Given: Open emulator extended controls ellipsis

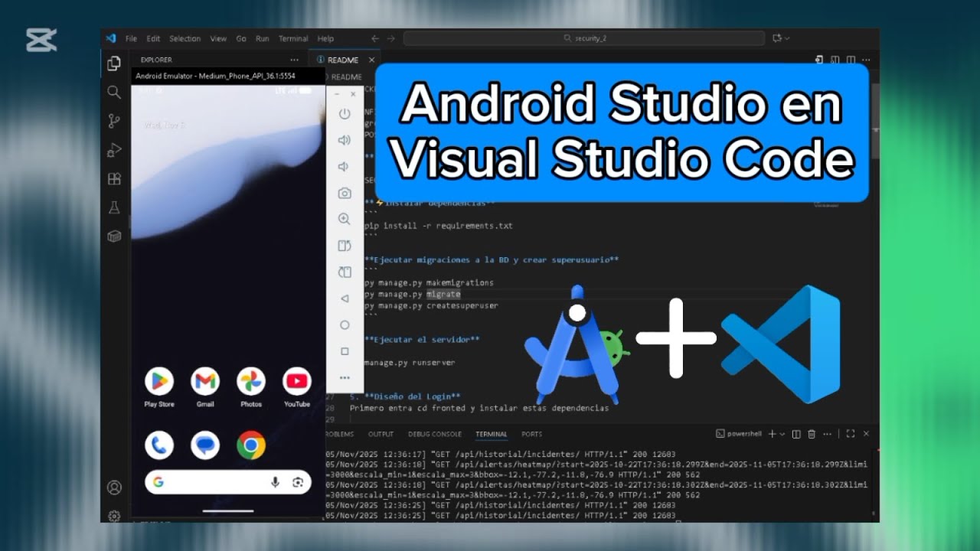Looking at the screenshot, I should point(345,378).
